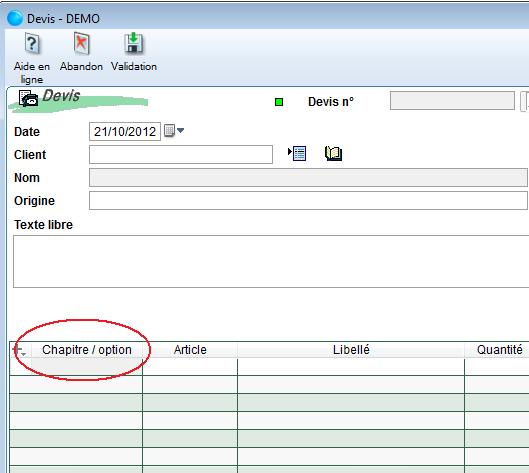Save the quote with Validation icon

(x=134, y=43)
